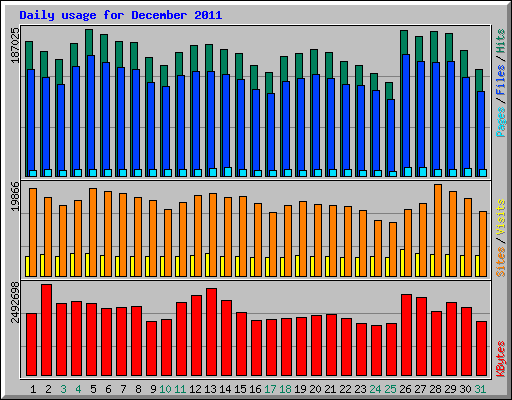
Task: Click the green weekend day label 3
Action: (63, 389)
